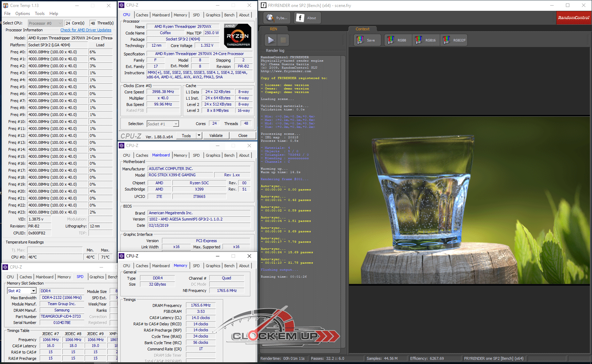
Task: Click the red RandomControl logo
Action: (x=573, y=18)
